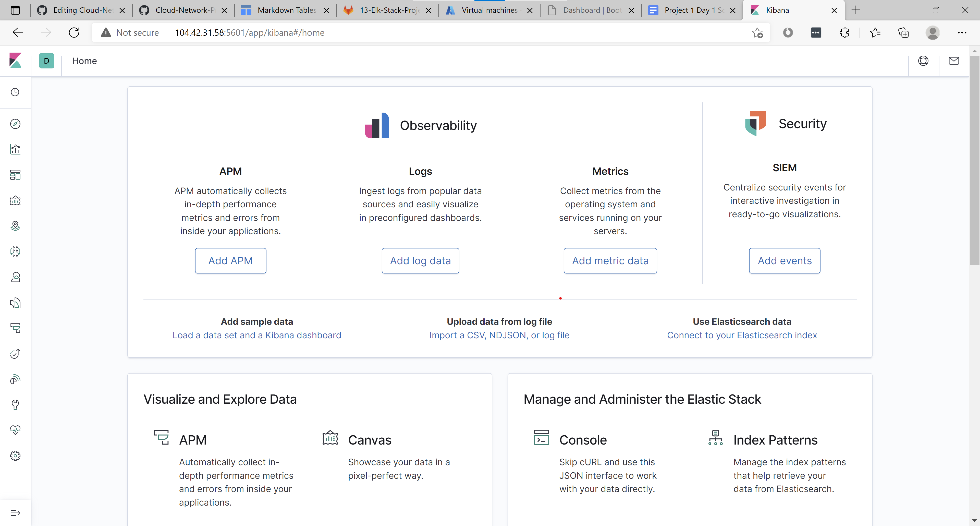Open the D space selector
The image size is (980, 526).
point(46,61)
